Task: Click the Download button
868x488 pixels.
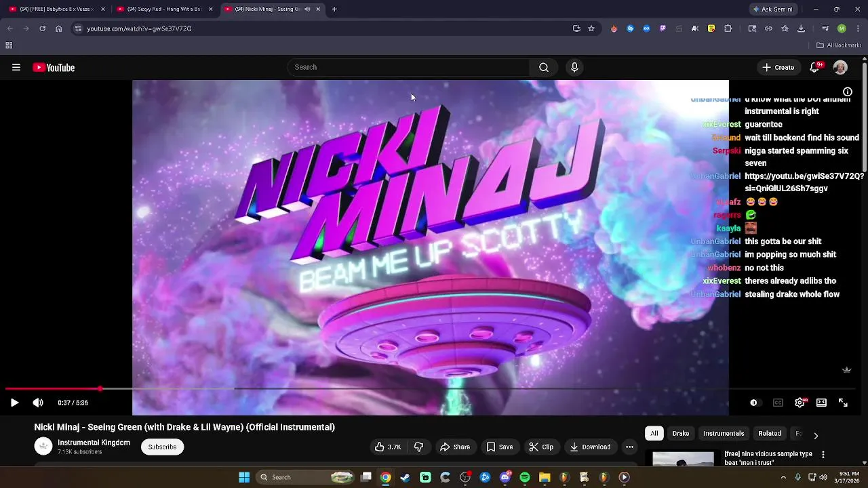Action: click(590, 447)
